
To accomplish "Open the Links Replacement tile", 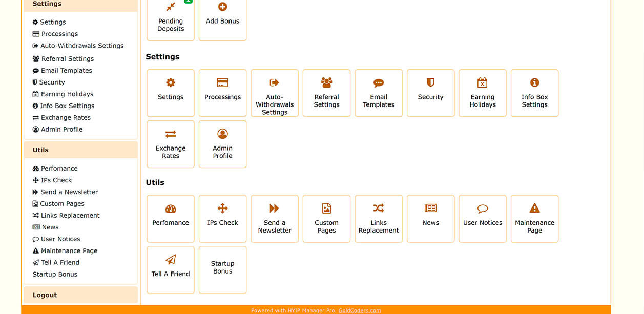I will (379, 219).
